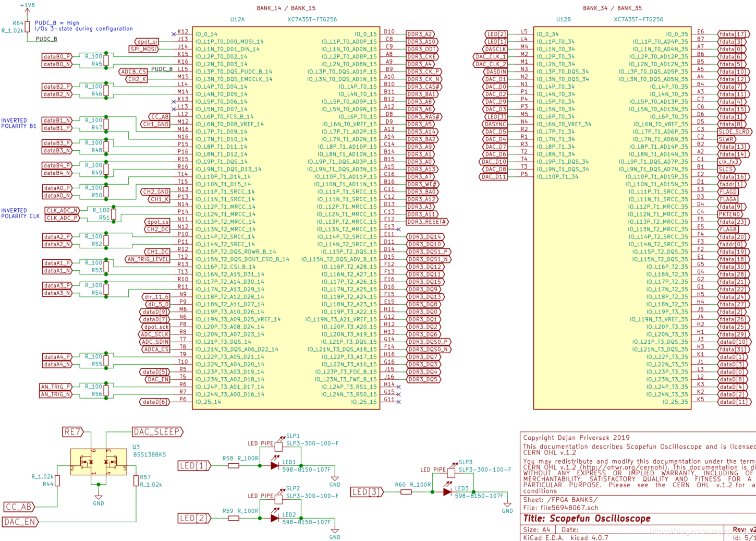Select the LED1 diode symbol
The height and width of the screenshot is (541, 756).
click(x=275, y=465)
